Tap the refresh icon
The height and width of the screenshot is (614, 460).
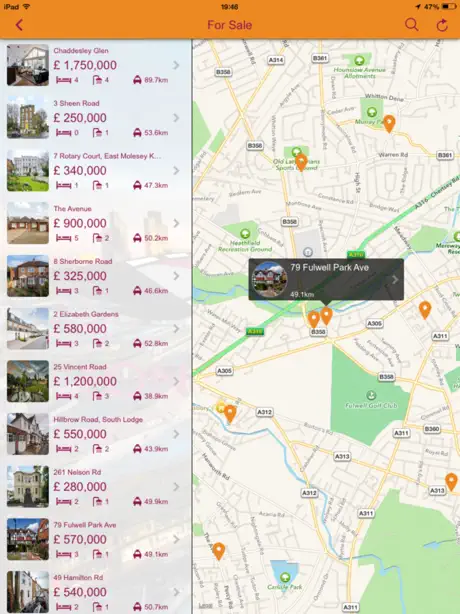[442, 25]
